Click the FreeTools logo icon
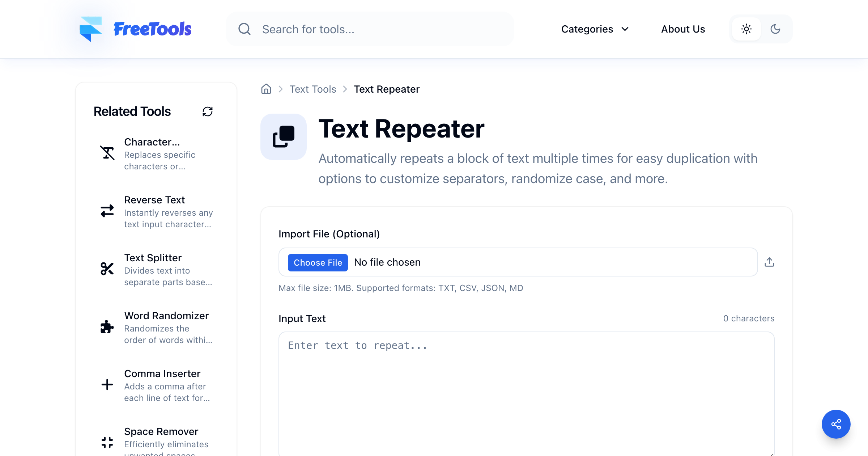Screen dimensions: 868x456 click(91, 29)
